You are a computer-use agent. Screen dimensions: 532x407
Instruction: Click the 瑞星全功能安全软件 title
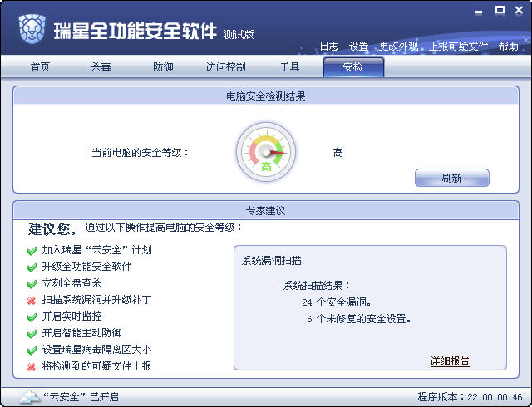(x=135, y=32)
